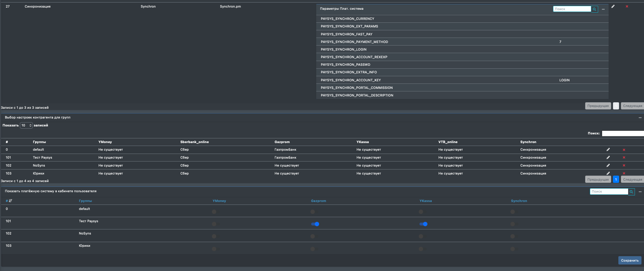
Task: Enable YMoney toggle for default group
Action: pyautogui.click(x=214, y=212)
